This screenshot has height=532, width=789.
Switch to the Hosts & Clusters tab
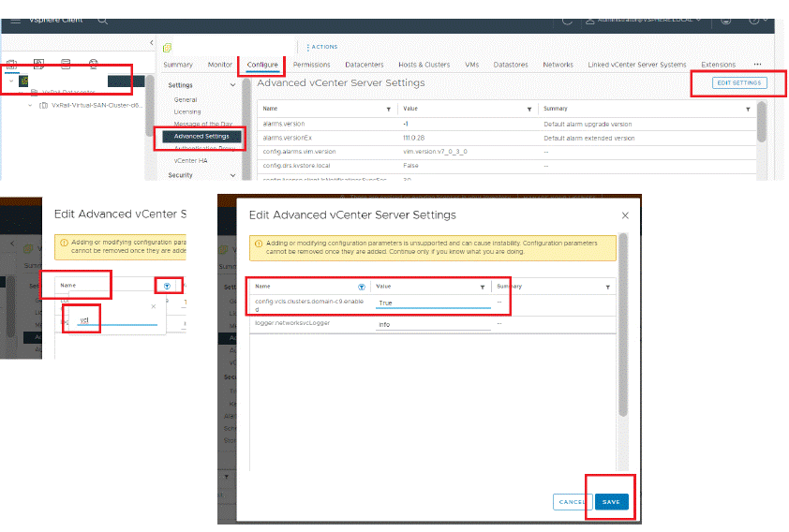tap(424, 65)
